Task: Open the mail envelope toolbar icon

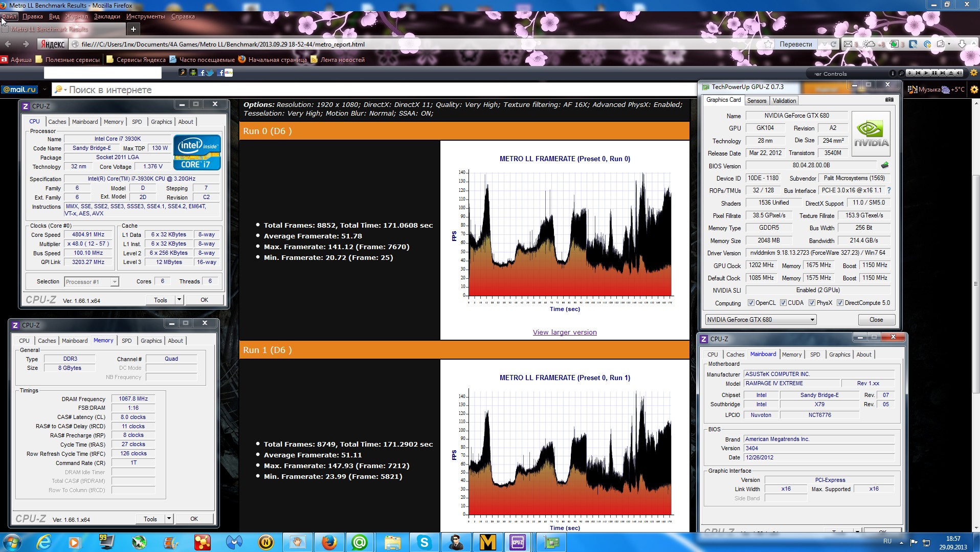Action: click(848, 44)
